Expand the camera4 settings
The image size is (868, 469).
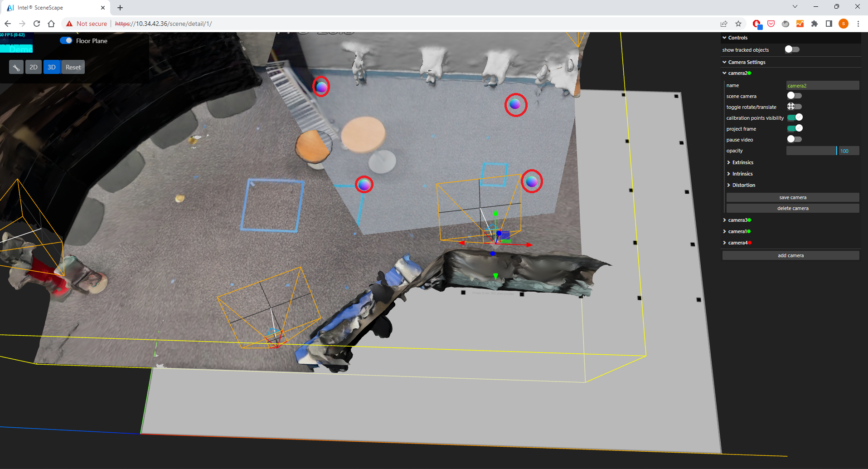pos(737,243)
